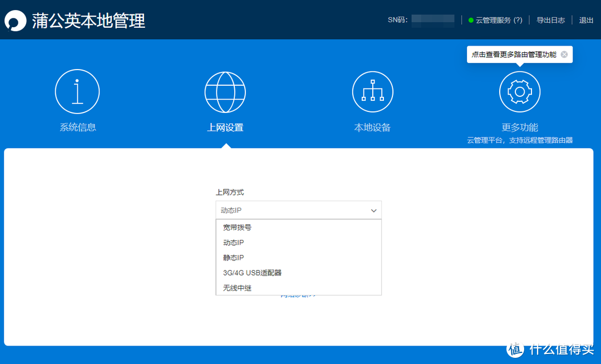This screenshot has width=601, height=364.
Task: 点击退出退出管理界面
Action: click(586, 20)
